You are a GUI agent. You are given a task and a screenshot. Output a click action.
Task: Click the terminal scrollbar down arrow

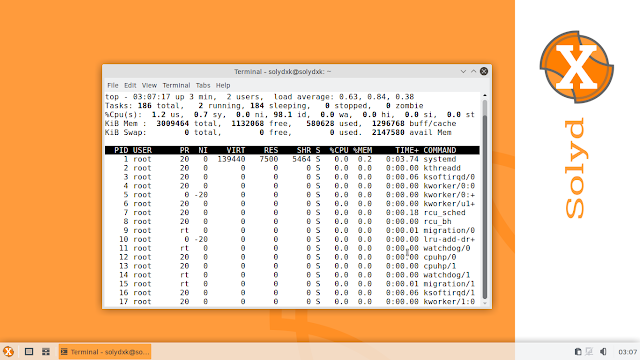coord(485,303)
